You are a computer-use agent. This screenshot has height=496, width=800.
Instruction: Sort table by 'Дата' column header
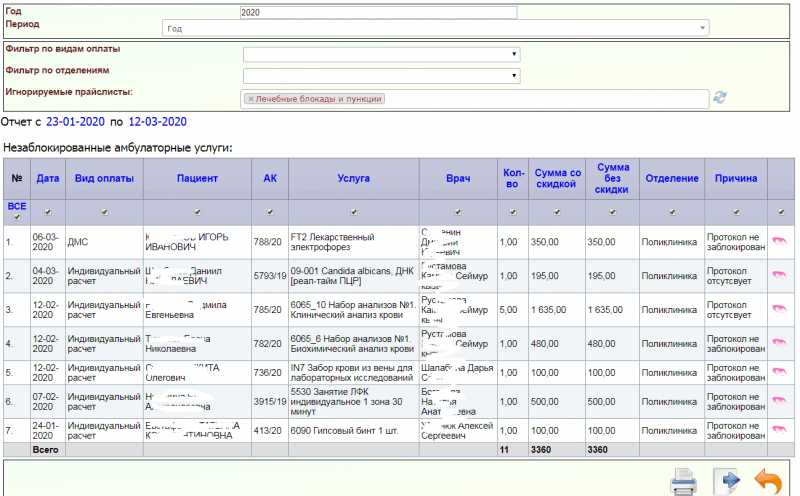pos(47,178)
